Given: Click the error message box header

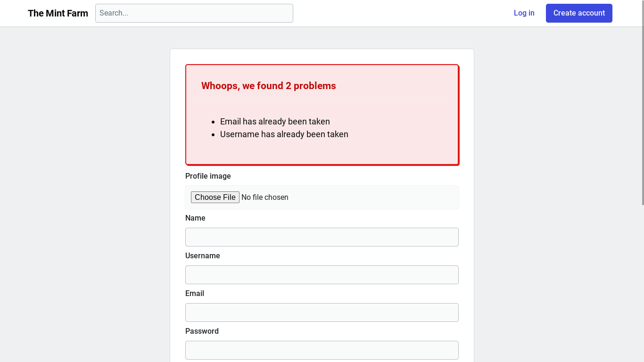Looking at the screenshot, I should (x=268, y=86).
